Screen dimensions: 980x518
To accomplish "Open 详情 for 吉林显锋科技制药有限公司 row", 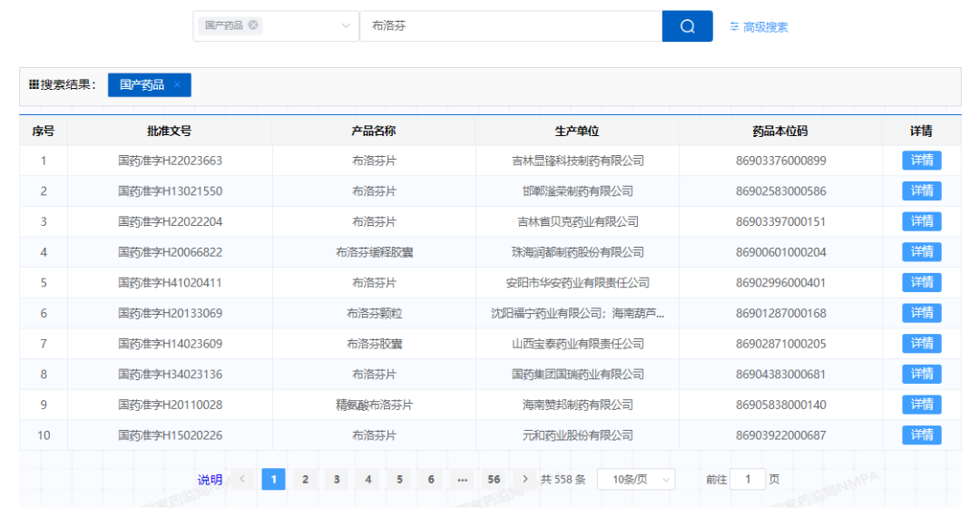I will tap(921, 161).
